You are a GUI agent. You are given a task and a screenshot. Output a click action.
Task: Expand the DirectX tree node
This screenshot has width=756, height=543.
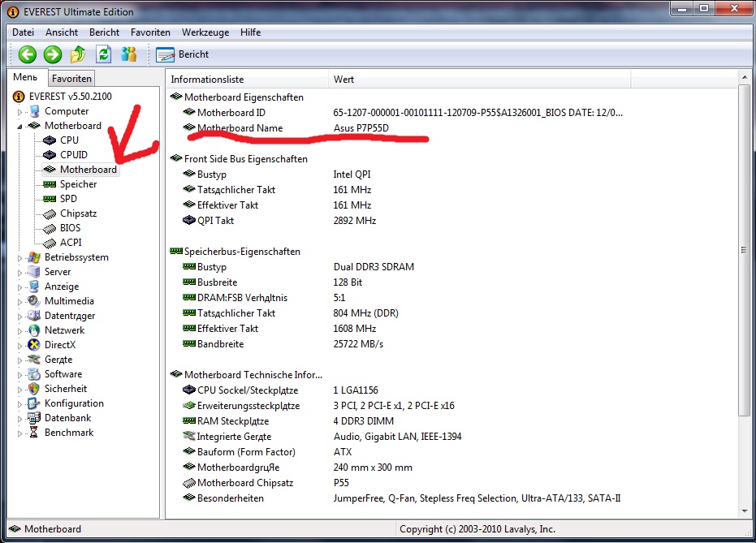[19, 346]
